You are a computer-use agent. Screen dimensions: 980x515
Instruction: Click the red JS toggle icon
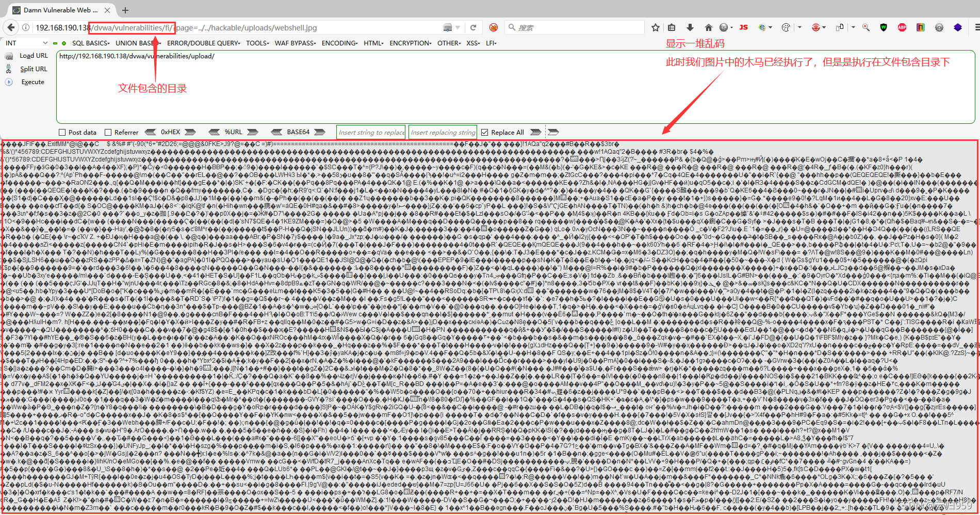pos(743,27)
